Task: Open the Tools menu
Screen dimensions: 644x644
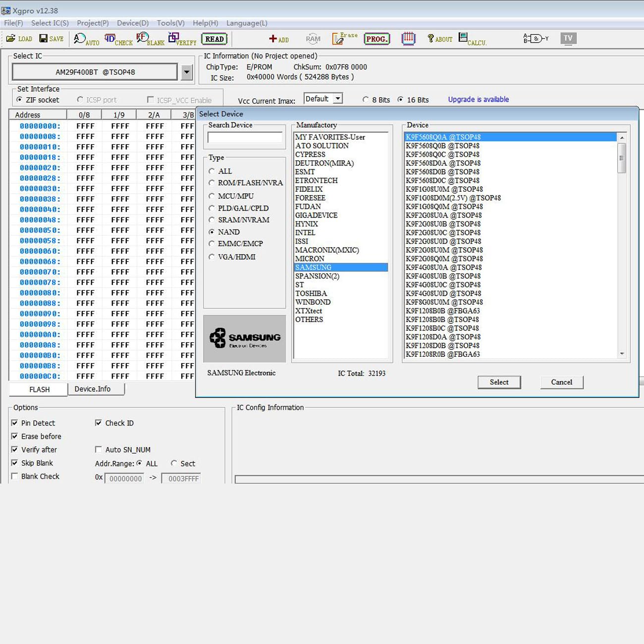Action: click(171, 23)
